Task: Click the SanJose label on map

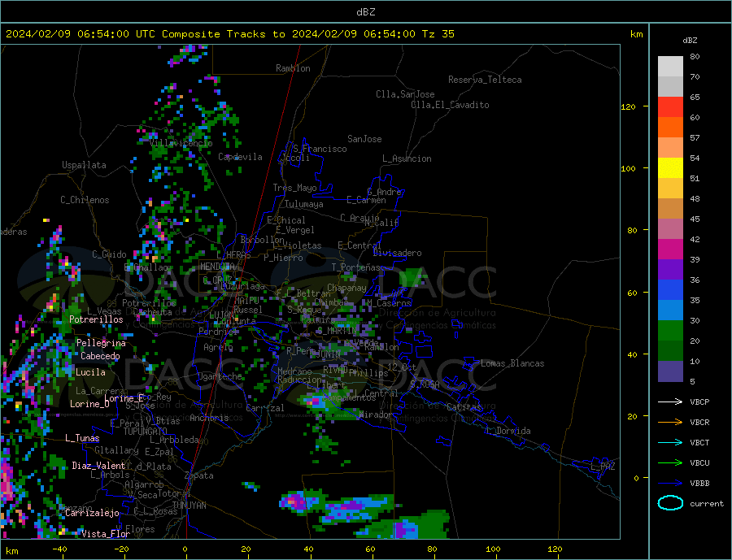Action: 364,139
